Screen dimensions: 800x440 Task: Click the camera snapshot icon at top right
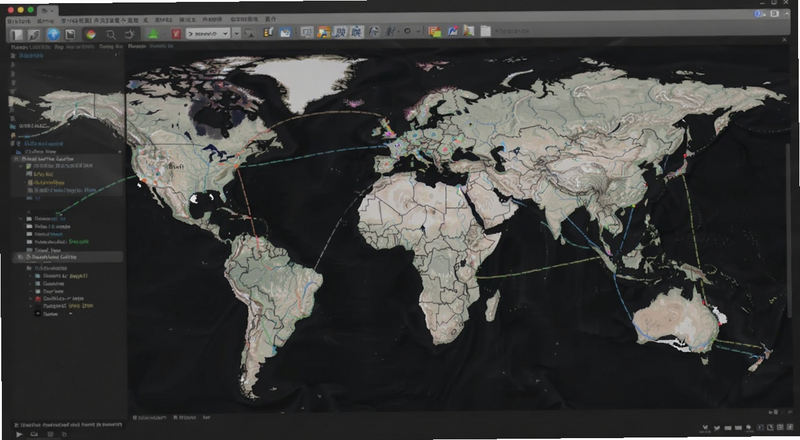[x=774, y=14]
